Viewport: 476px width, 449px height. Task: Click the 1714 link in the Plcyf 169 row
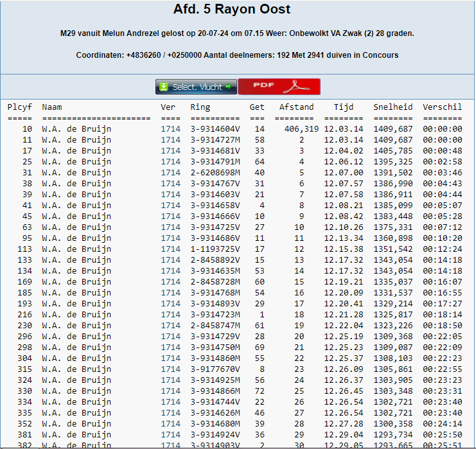pyautogui.click(x=170, y=282)
